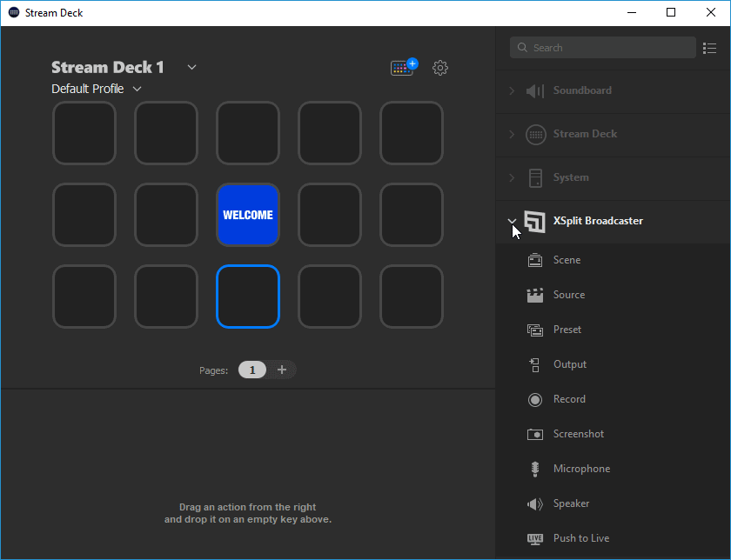Click the Scene action label

(567, 260)
